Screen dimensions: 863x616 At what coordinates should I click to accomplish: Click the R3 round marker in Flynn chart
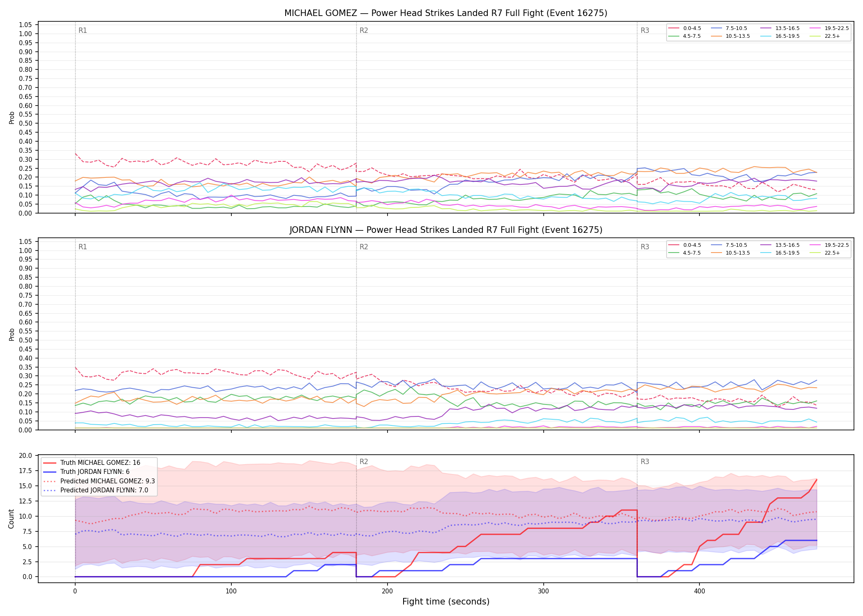tap(645, 247)
